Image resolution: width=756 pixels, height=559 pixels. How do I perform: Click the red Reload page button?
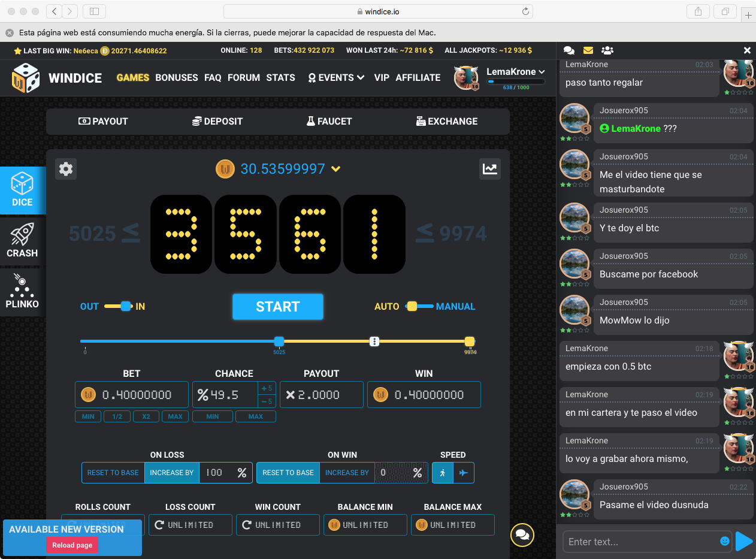(72, 545)
